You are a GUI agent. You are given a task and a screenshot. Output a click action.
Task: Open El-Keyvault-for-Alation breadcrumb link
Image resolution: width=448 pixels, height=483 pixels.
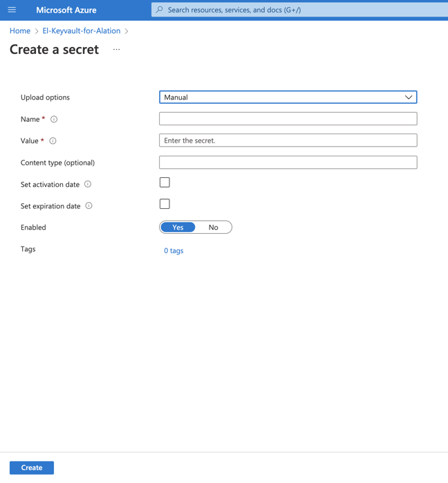pos(81,31)
